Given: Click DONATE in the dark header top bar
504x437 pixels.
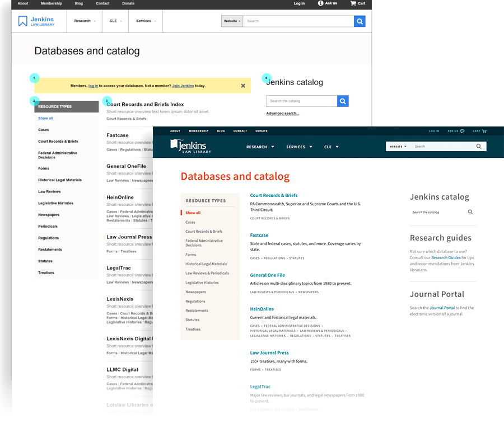Looking at the screenshot, I should pyautogui.click(x=262, y=131).
